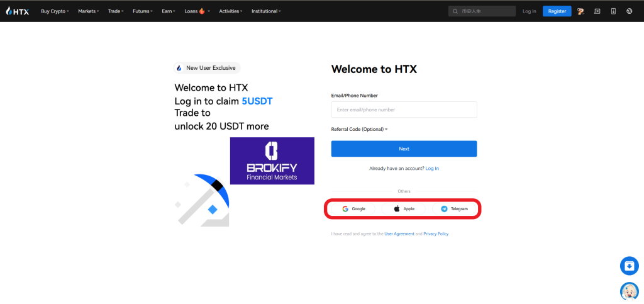Open the Institutional menu
Screen dimensions: 644x304
tap(266, 11)
